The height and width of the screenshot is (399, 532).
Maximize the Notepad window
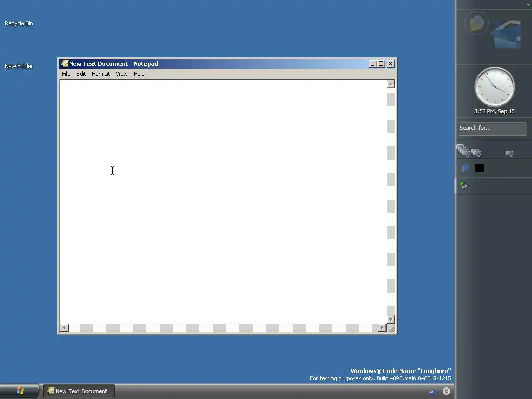381,64
